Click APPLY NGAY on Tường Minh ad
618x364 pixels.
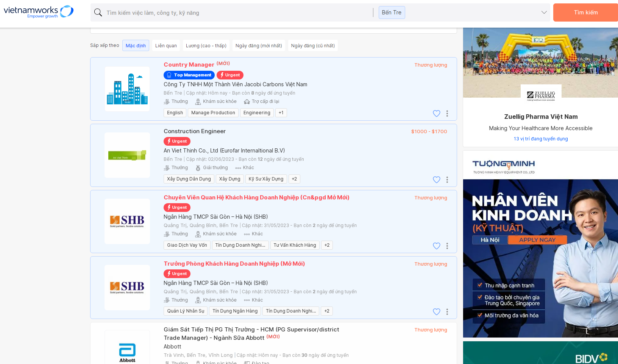tap(537, 240)
